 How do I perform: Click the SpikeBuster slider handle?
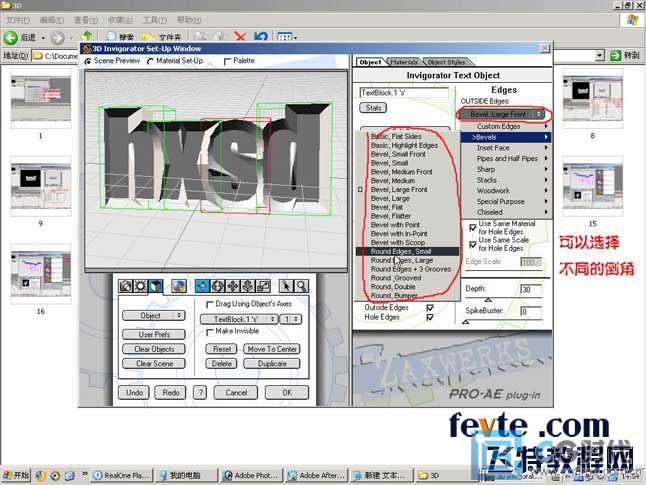466,321
